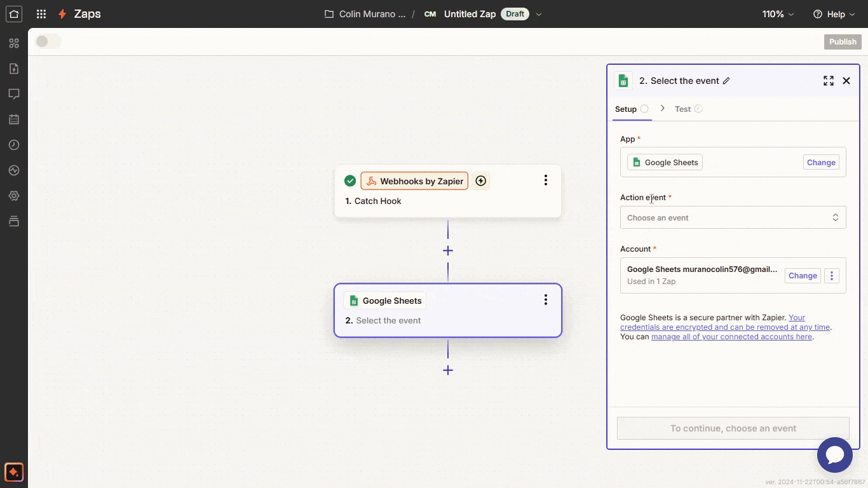The image size is (868, 488).
Task: Change the selected App
Action: pos(821,162)
